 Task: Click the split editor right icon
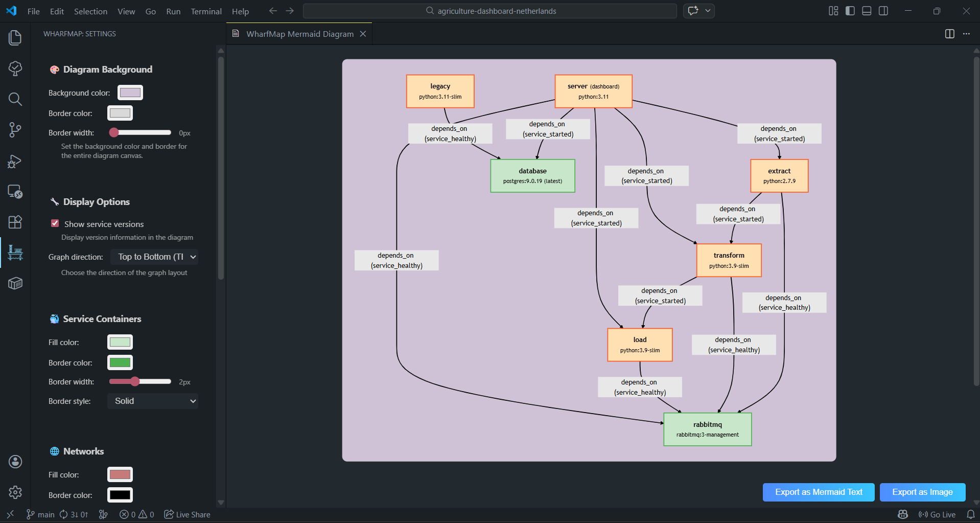click(x=949, y=34)
